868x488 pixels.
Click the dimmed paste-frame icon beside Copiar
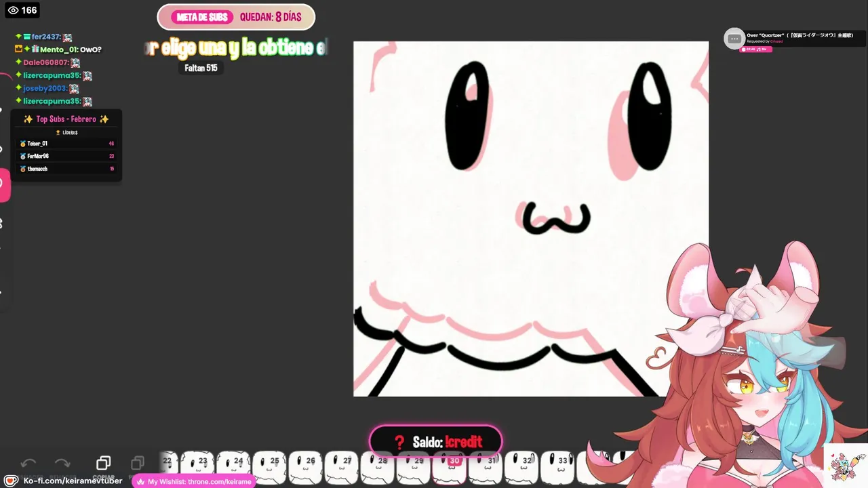click(x=137, y=463)
